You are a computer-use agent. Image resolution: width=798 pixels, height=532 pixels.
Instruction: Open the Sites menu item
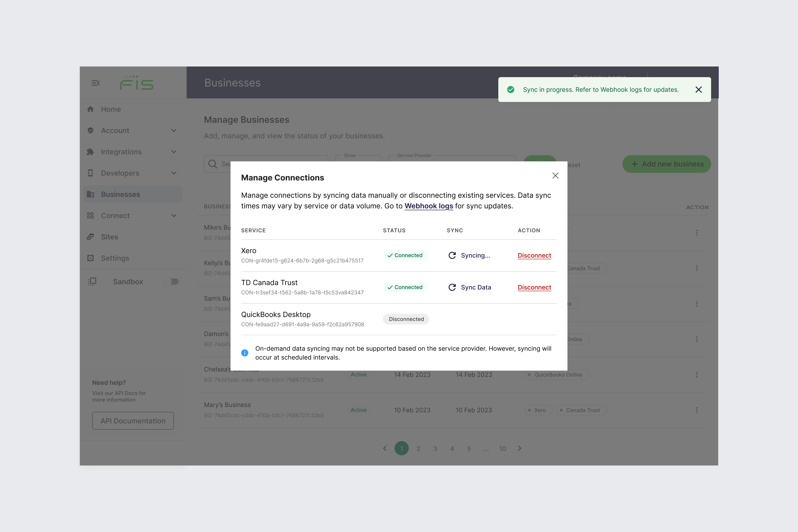click(109, 237)
